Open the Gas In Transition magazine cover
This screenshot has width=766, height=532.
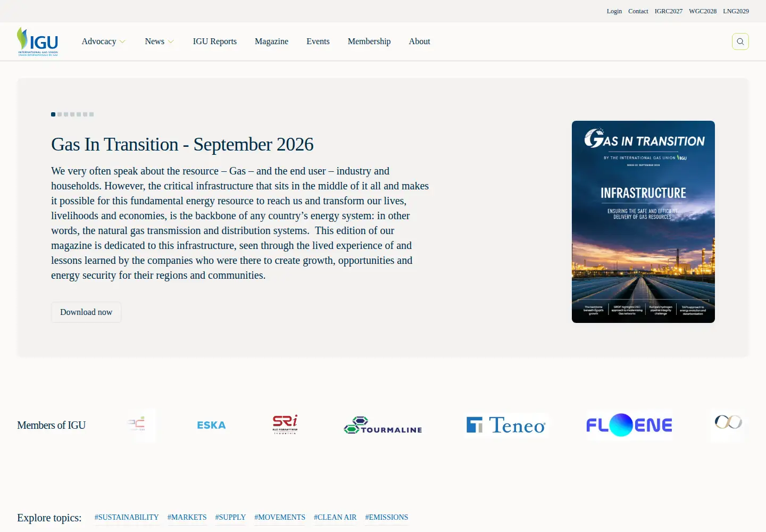643,222
